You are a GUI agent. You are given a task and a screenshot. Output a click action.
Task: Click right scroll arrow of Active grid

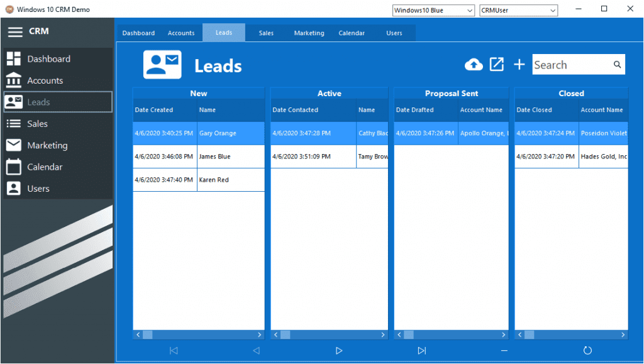point(383,335)
